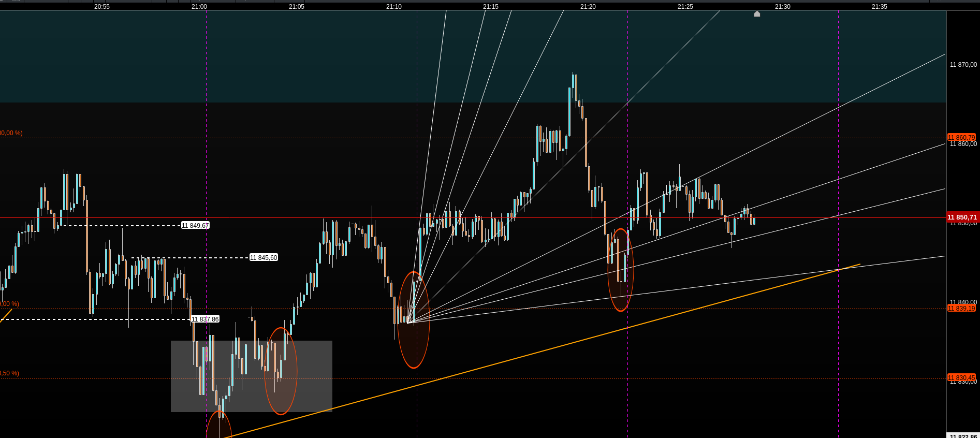
Task: Click the small house-shaped marker on the time axis
Action: (757, 14)
